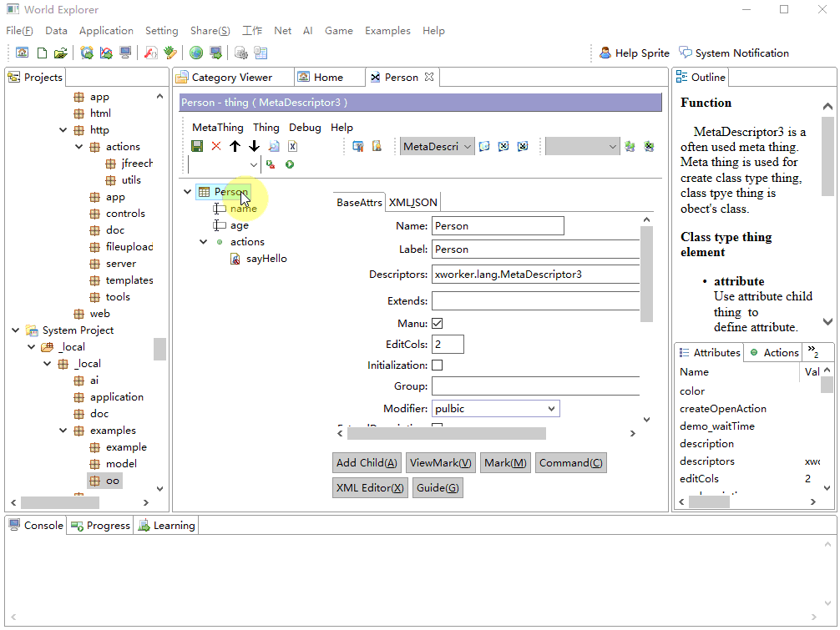Click the Add Child(A) button
Screen dimensions: 840x630
pos(367,463)
